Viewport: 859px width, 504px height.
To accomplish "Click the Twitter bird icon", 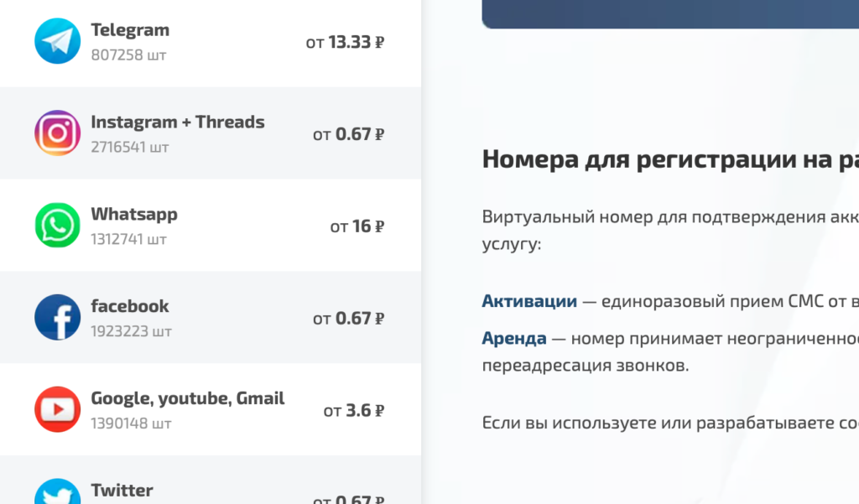I will [57, 493].
